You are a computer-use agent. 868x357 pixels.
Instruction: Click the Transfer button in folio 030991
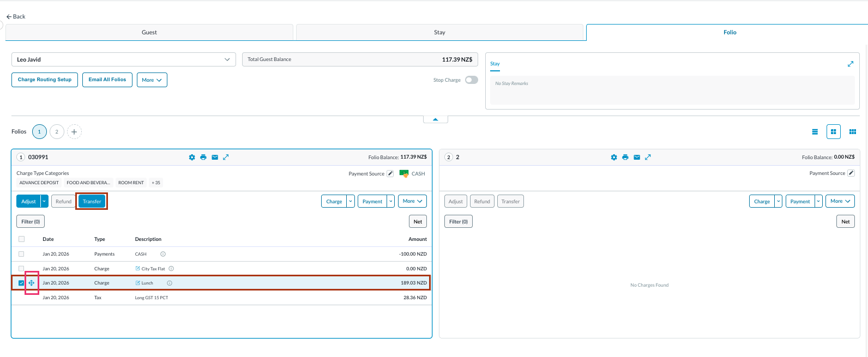coord(92,202)
